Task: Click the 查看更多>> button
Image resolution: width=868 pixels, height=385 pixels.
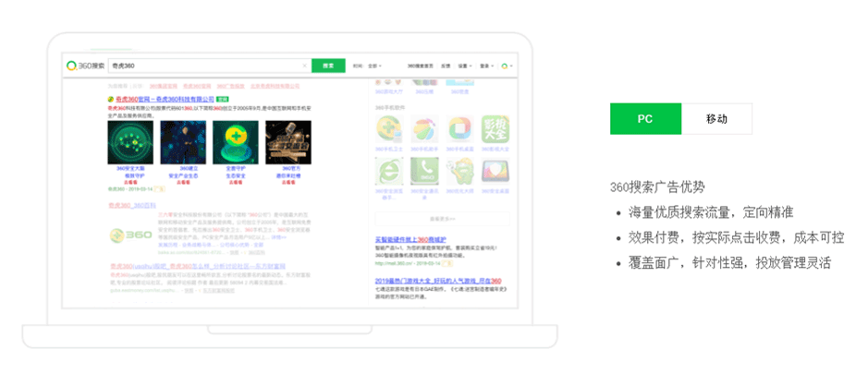Action: (442, 219)
